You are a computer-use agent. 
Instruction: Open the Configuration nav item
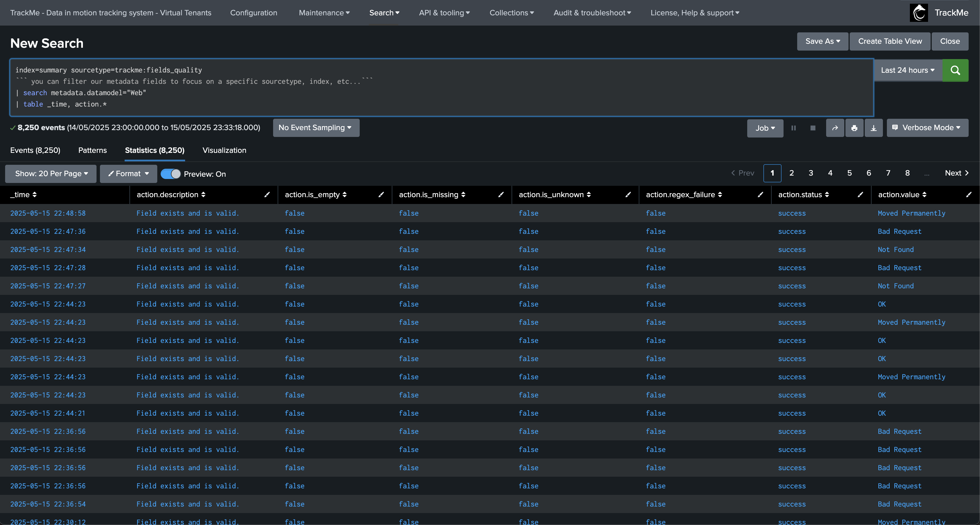254,13
